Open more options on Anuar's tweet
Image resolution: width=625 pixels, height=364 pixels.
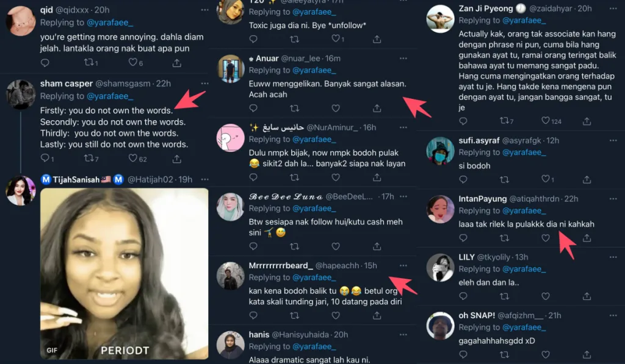pyautogui.click(x=403, y=59)
